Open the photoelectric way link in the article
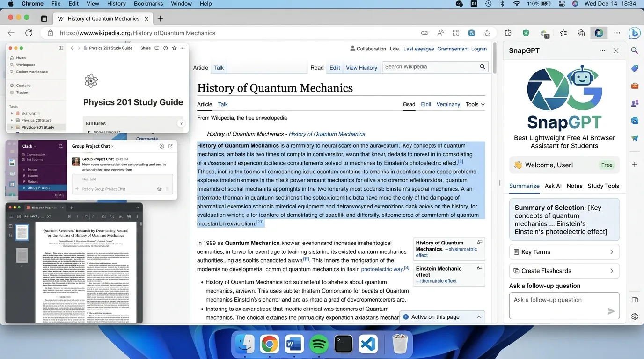Image resolution: width=644 pixels, height=359 pixels. (382, 269)
